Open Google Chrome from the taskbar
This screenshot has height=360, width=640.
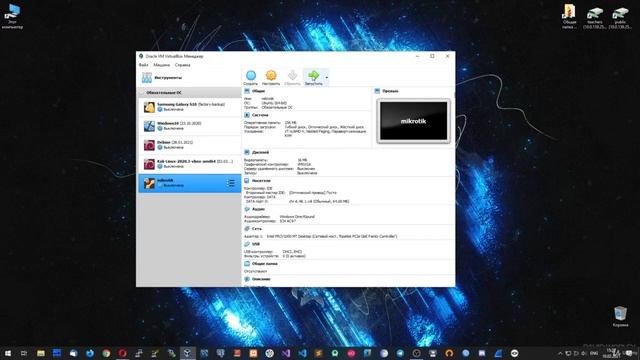tap(106, 353)
